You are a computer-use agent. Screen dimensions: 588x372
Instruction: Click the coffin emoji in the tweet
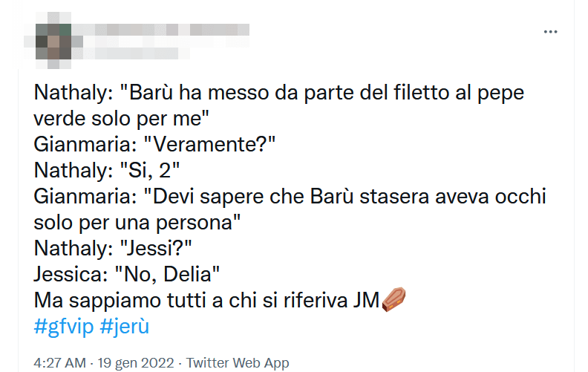click(x=393, y=300)
